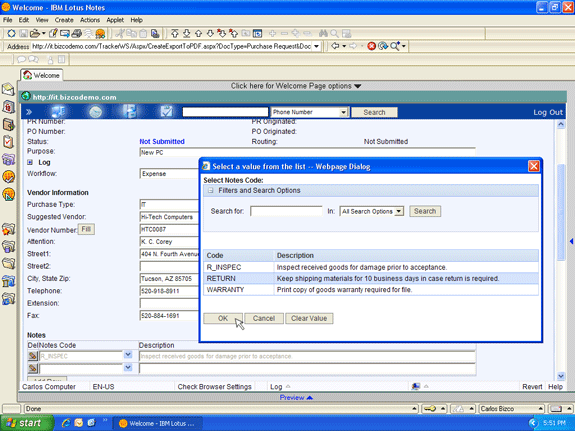Click the security key icon in status bar
575x431 pixels.
(x=430, y=409)
